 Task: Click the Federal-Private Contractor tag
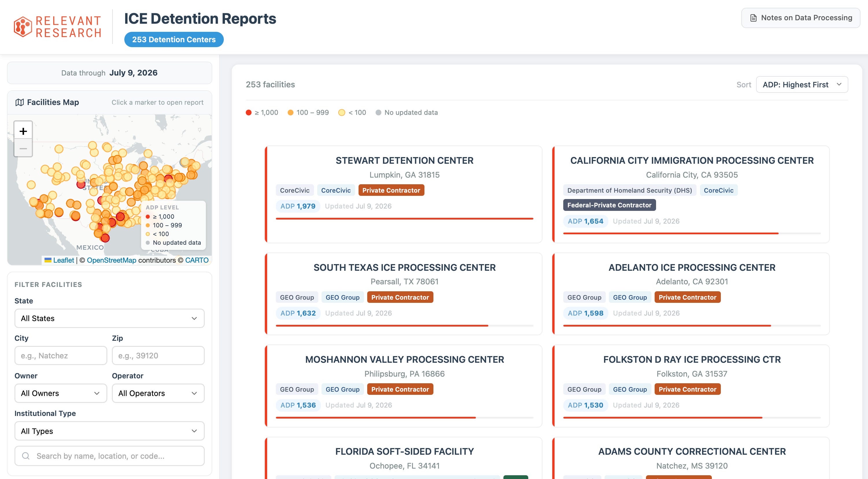click(x=609, y=205)
